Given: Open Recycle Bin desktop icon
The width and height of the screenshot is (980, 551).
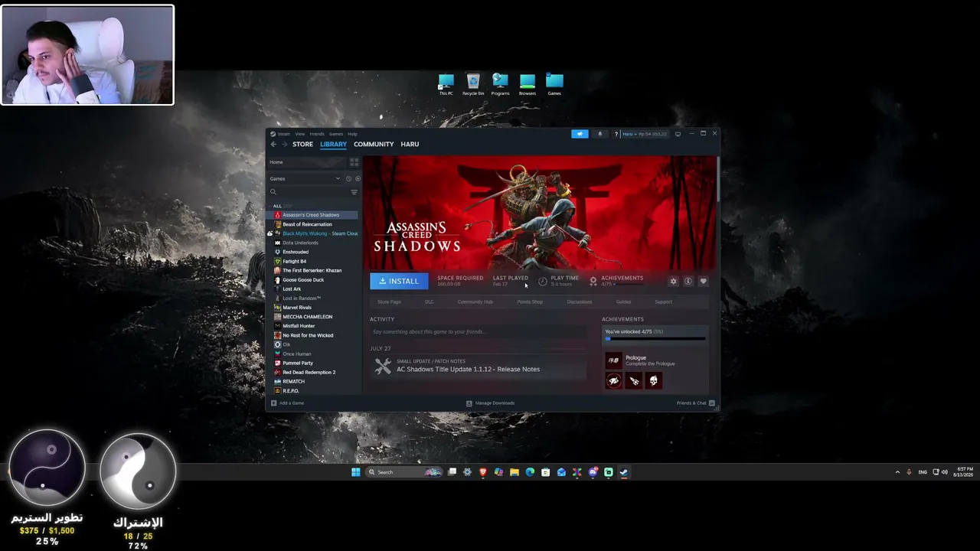Looking at the screenshot, I should (473, 84).
